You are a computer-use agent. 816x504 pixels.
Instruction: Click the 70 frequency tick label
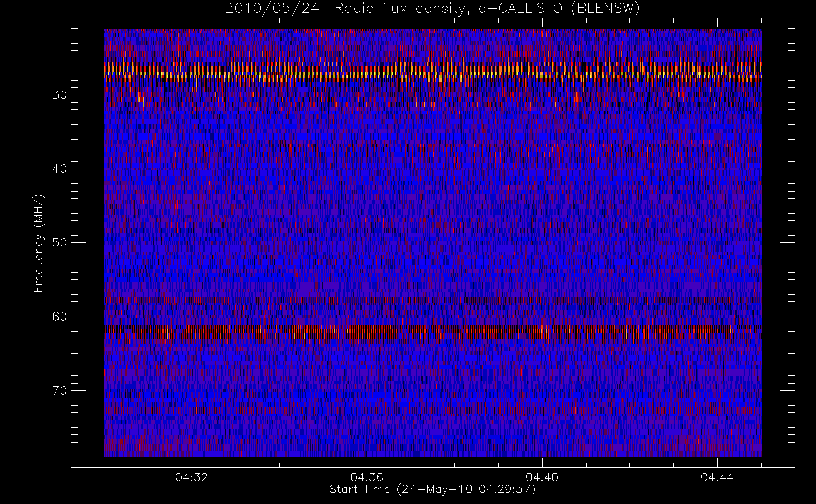(60, 391)
